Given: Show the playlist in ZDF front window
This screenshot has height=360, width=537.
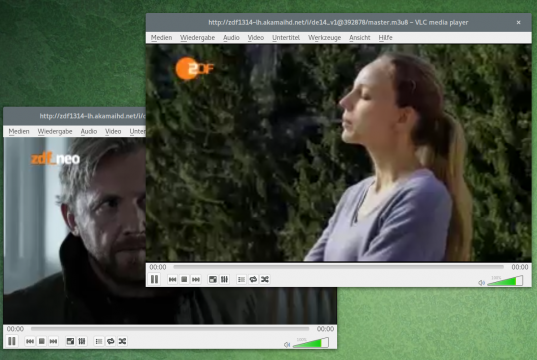Looking at the screenshot, I should [241, 280].
